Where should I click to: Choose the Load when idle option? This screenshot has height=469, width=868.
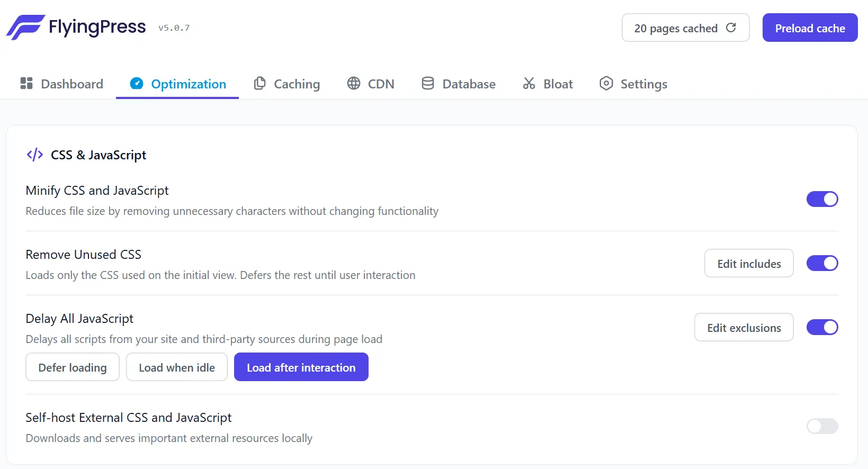(177, 367)
